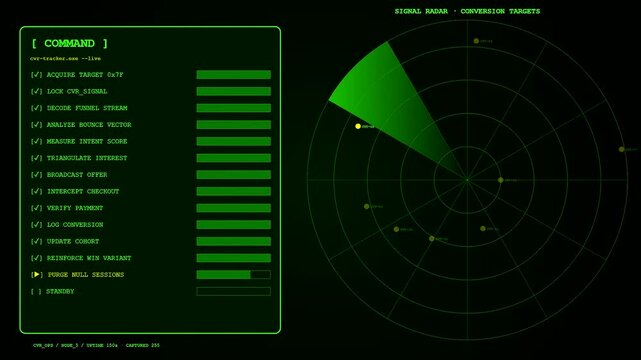Toggle the VERIFY PAYMENT checkbox
This screenshot has width=641, height=360.
tap(36, 208)
